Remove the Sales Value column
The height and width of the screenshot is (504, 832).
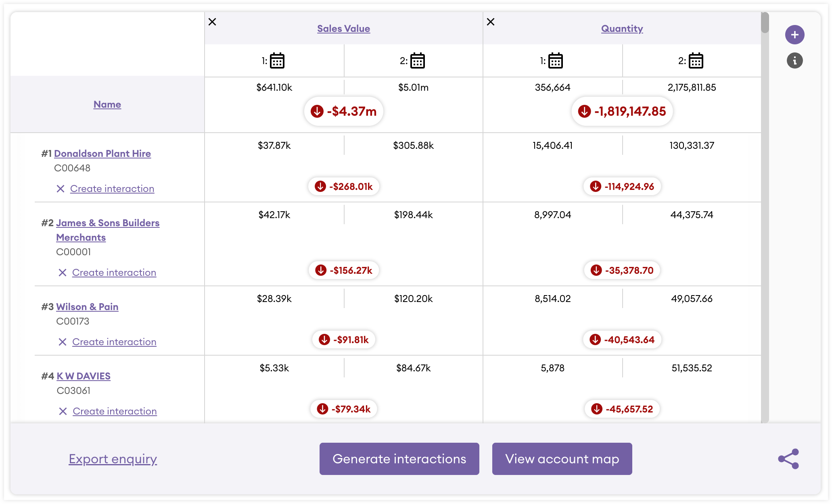pyautogui.click(x=212, y=22)
